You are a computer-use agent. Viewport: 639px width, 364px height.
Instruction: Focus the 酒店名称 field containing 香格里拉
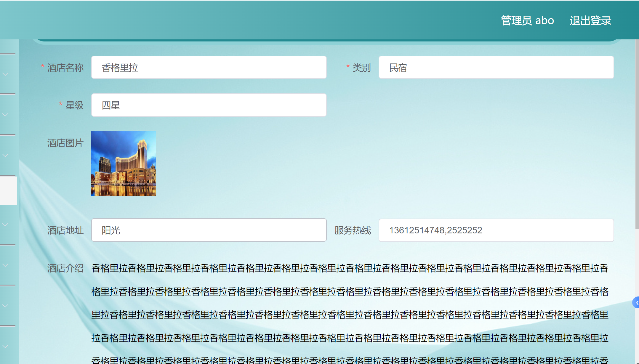pyautogui.click(x=209, y=68)
